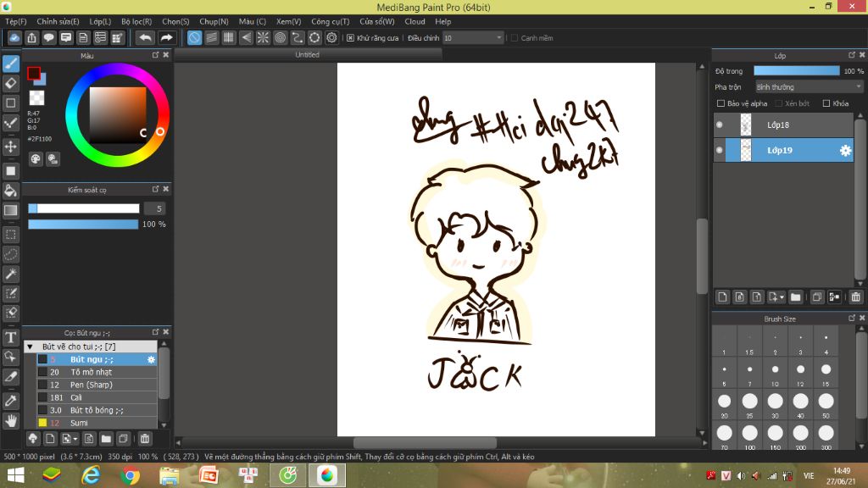Screen dimensions: 868x488
Task: Select the Sumi brush
Action: click(x=97, y=423)
